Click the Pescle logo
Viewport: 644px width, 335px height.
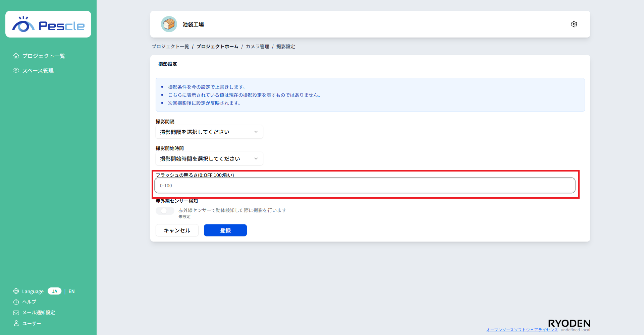(48, 24)
